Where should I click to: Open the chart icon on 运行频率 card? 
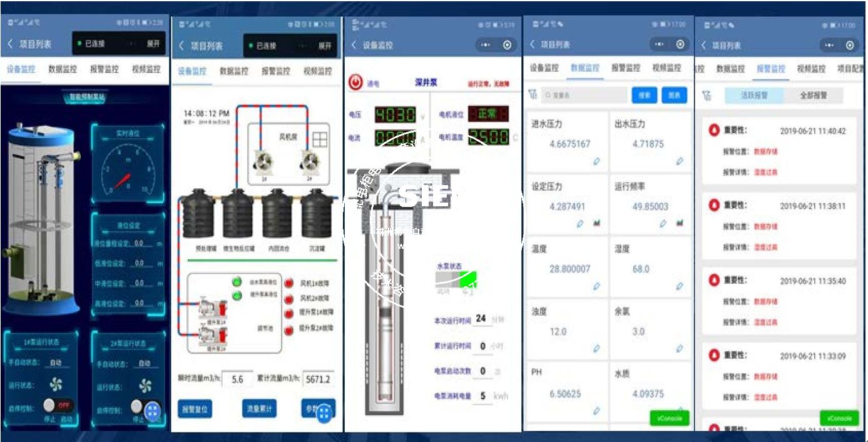click(x=679, y=223)
